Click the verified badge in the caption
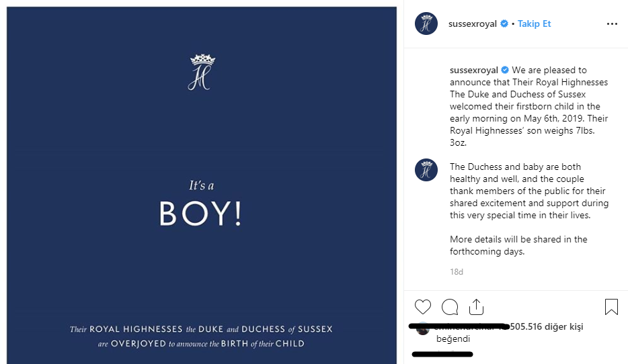The height and width of the screenshot is (364, 628). [x=505, y=70]
